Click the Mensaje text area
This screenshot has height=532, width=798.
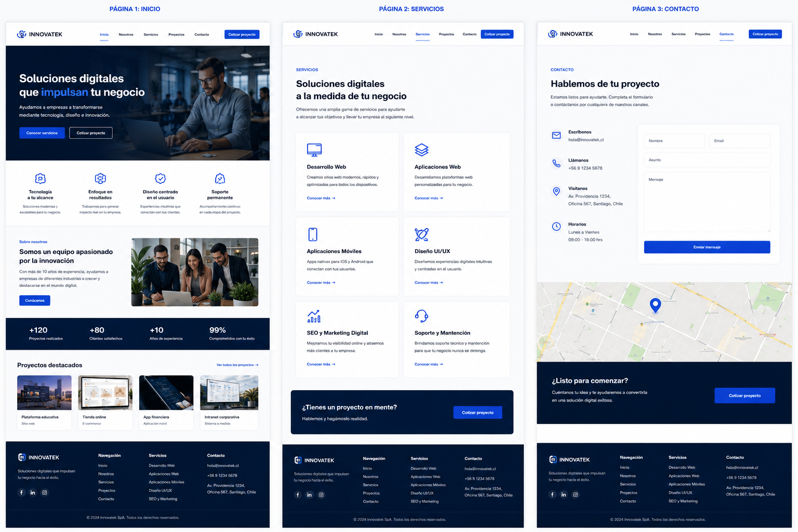[x=707, y=202]
